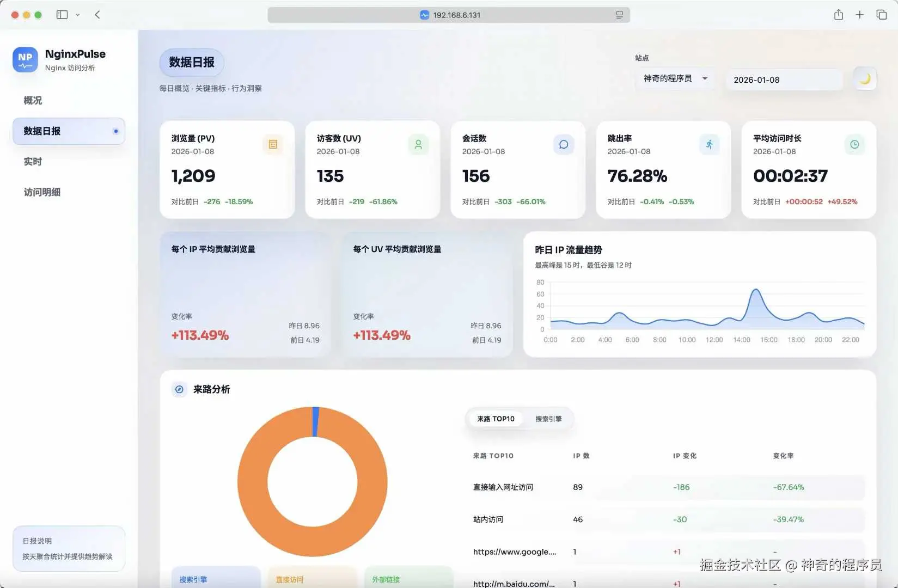
Task: Toggle dark mode with the moon button
Action: tap(864, 78)
